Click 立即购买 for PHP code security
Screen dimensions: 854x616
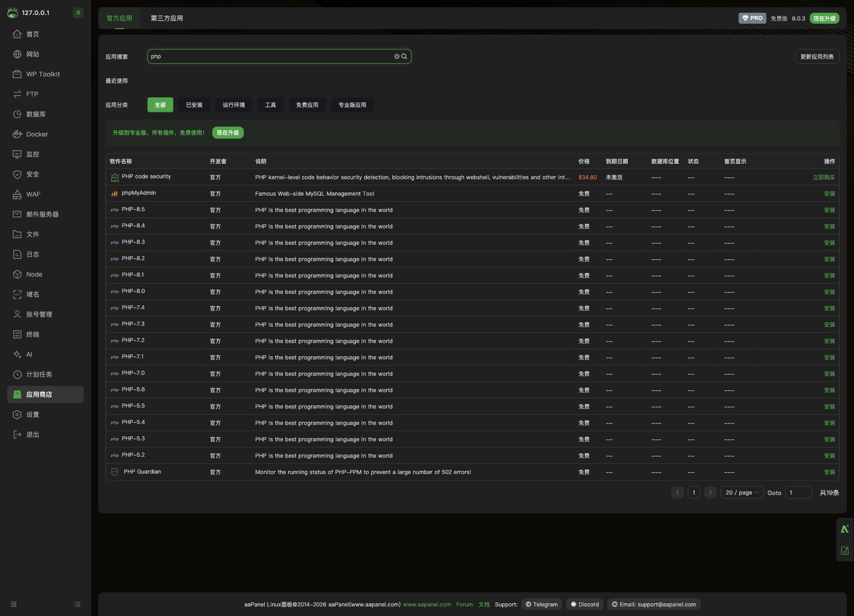[824, 177]
